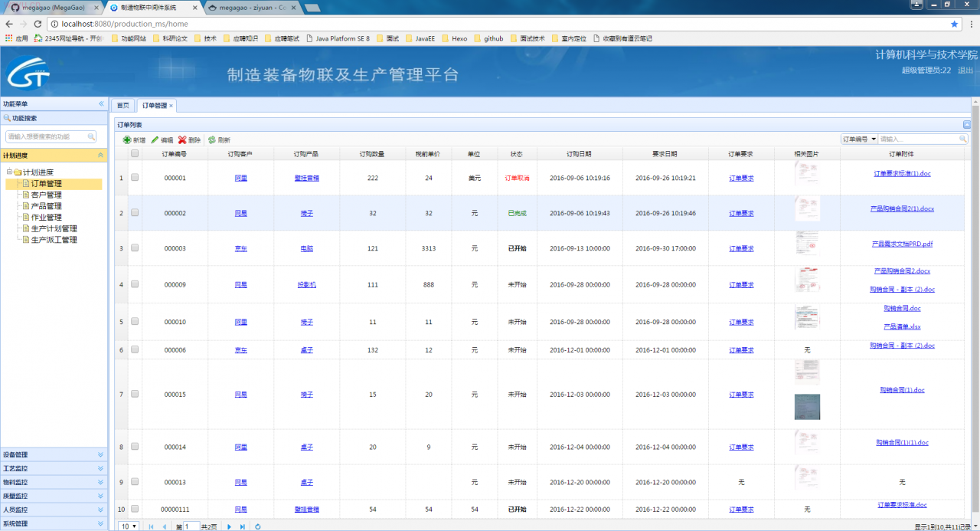Image resolution: width=980 pixels, height=531 pixels.
Task: Collapse the 功能菜单 sidebar with the double arrow
Action: (101, 103)
